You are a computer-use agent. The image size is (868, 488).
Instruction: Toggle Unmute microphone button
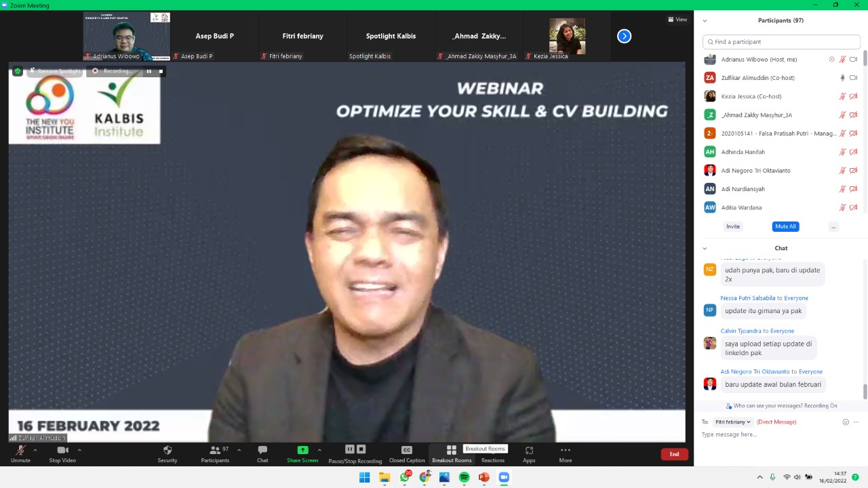[20, 451]
